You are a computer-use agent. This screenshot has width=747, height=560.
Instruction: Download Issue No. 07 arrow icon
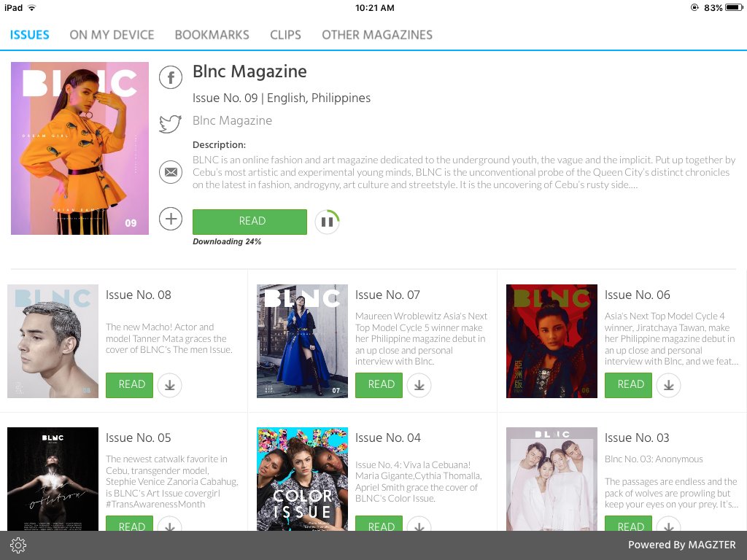(x=419, y=385)
